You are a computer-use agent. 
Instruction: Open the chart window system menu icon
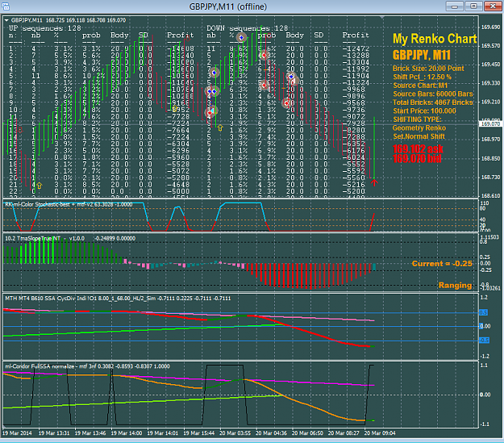(6, 6)
